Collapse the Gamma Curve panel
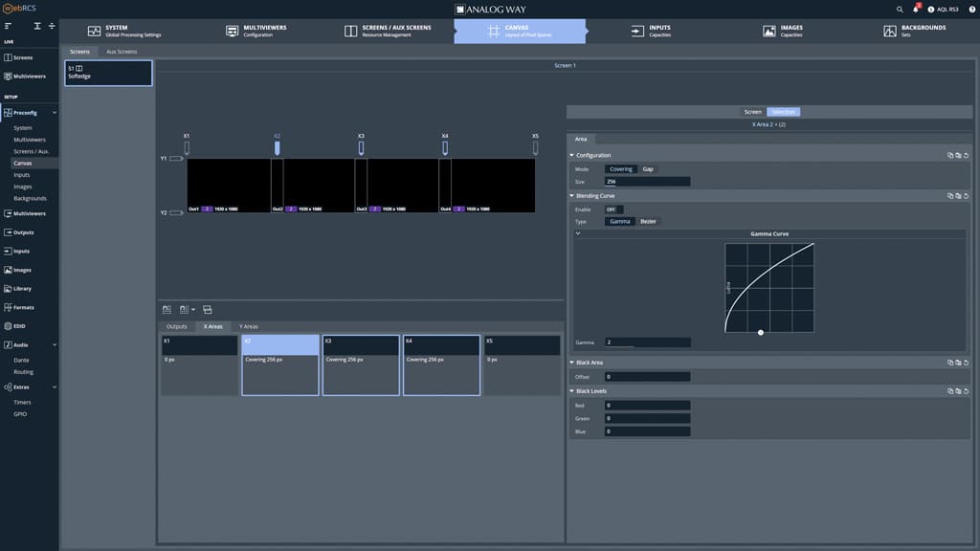980x551 pixels. [578, 233]
